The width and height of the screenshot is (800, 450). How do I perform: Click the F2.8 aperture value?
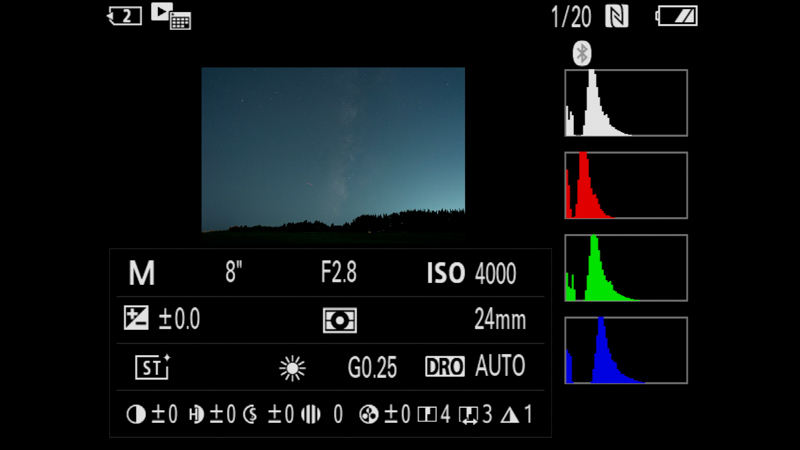(x=339, y=272)
